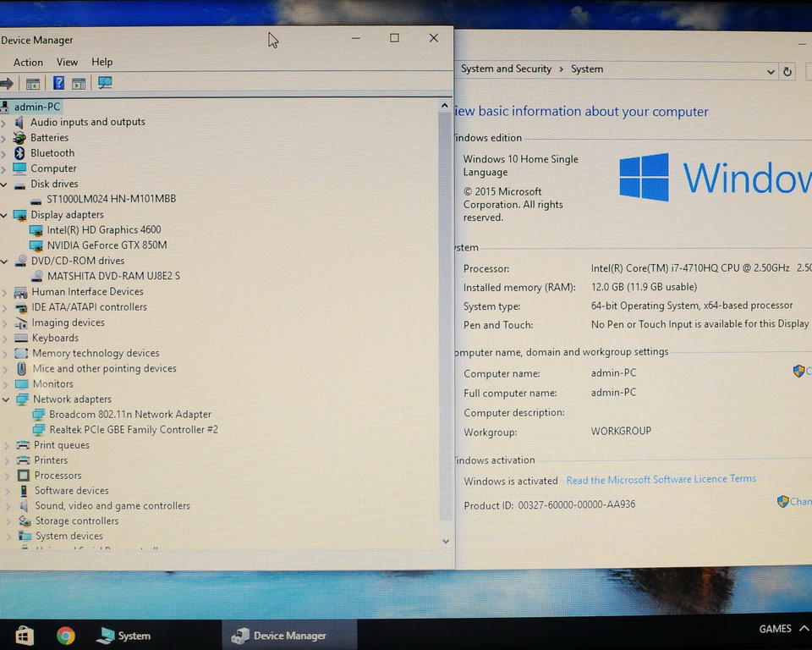The height and width of the screenshot is (650, 812).
Task: Open the Action menu
Action: pos(28,62)
